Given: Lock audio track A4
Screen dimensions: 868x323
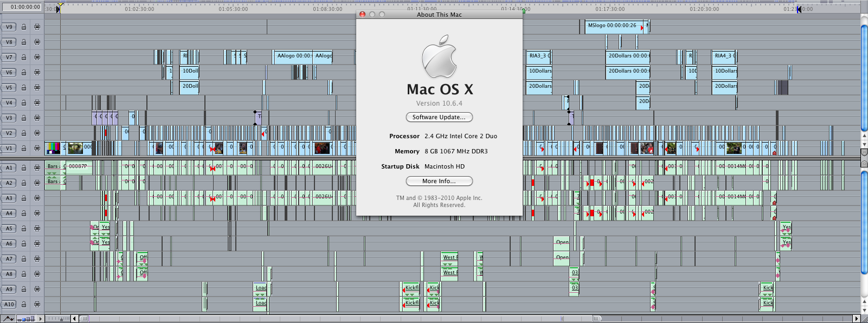Looking at the screenshot, I should tap(24, 214).
